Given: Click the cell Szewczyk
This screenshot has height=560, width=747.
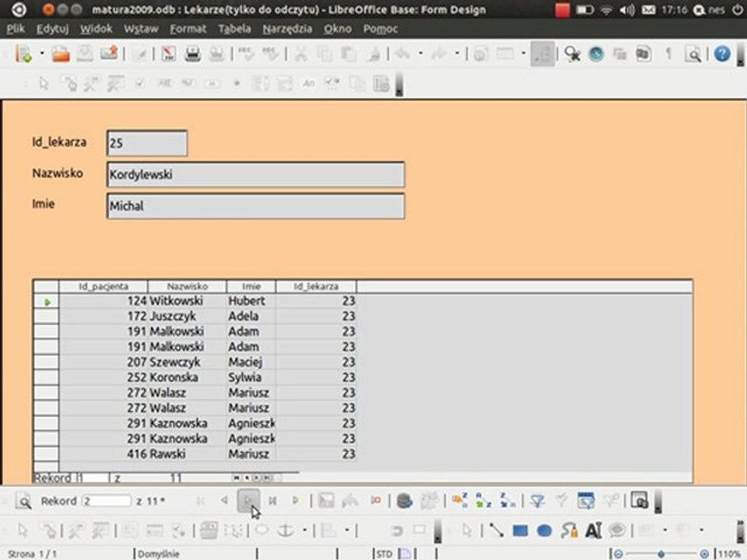Looking at the screenshot, I should (188, 362).
